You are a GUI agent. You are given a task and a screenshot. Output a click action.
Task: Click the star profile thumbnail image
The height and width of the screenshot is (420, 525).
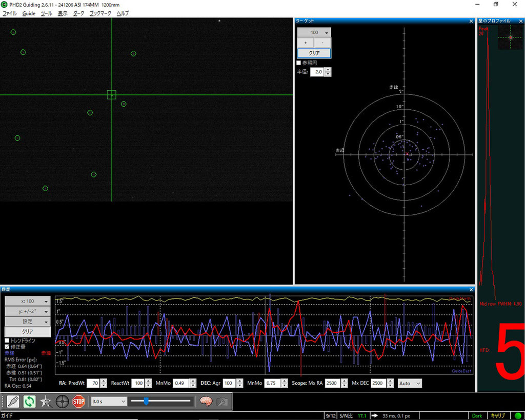[x=510, y=37]
